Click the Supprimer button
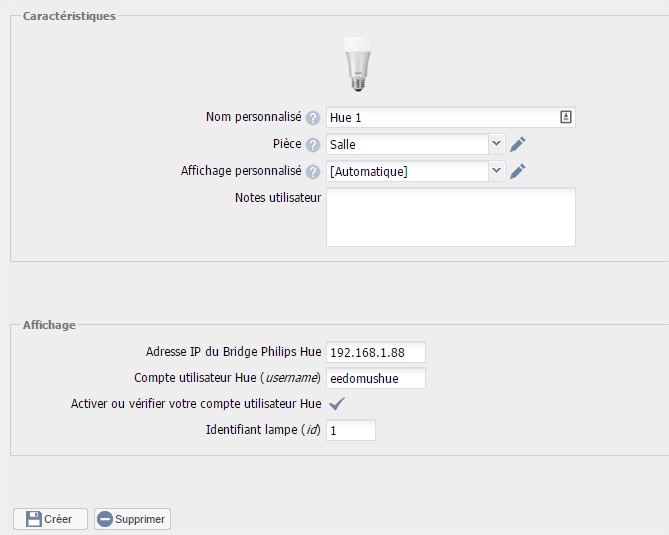The height and width of the screenshot is (535, 669). click(132, 519)
